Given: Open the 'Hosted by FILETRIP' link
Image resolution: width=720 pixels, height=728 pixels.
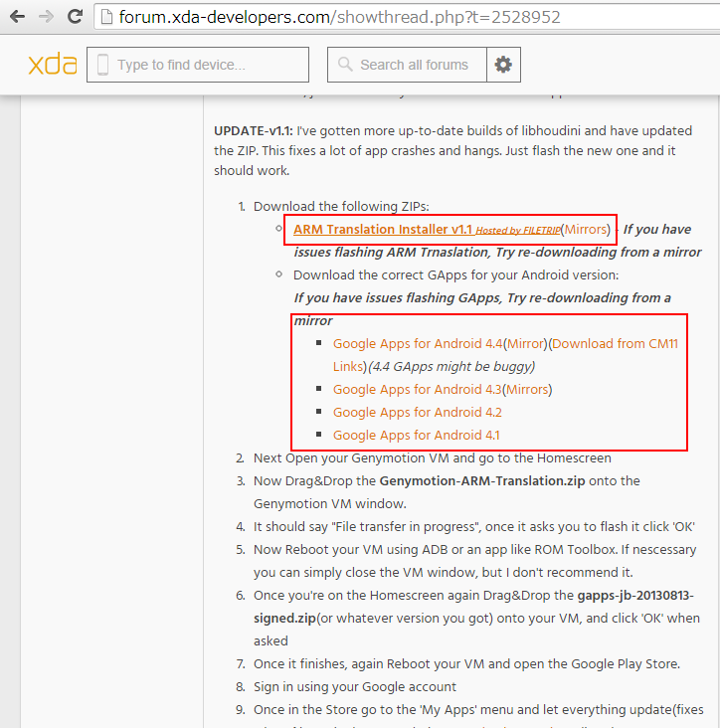Looking at the screenshot, I should [x=517, y=231].
